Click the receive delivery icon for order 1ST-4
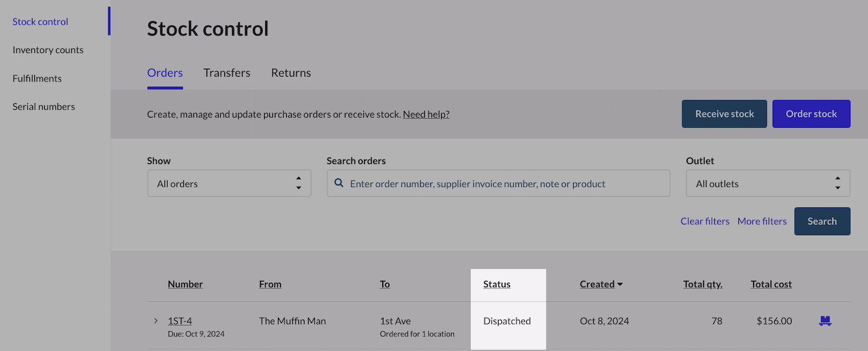Viewport: 868px width, 351px height. click(x=825, y=321)
